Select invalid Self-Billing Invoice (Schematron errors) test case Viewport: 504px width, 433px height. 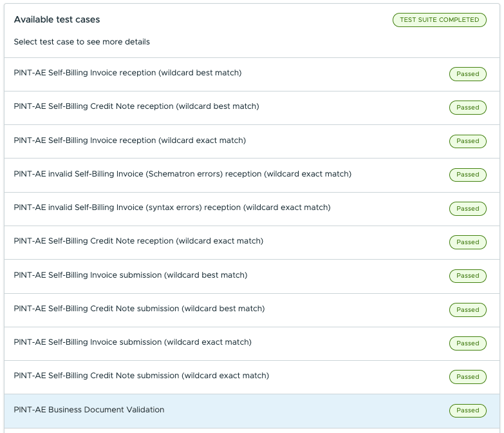tap(252, 175)
